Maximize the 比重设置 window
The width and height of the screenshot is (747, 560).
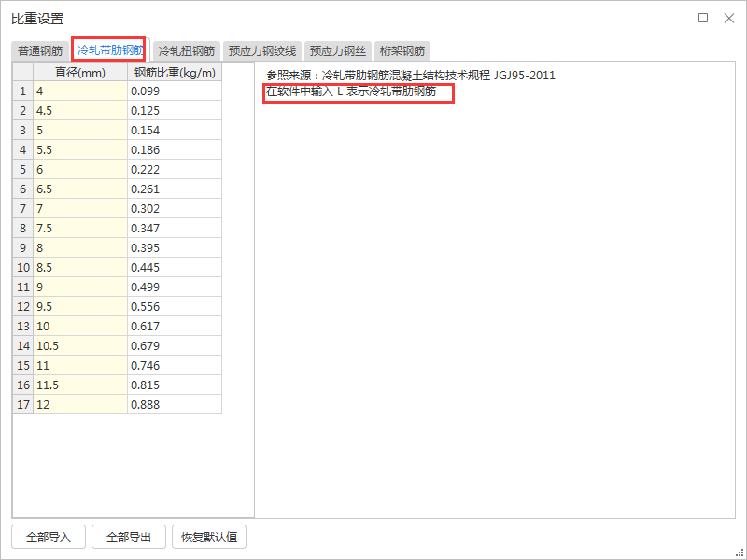pos(703,18)
